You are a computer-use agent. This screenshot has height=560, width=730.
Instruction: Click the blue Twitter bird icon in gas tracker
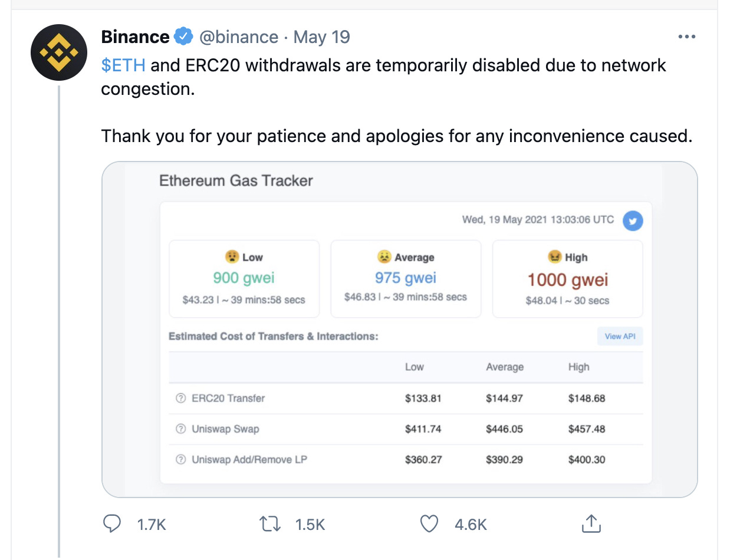[x=633, y=222]
